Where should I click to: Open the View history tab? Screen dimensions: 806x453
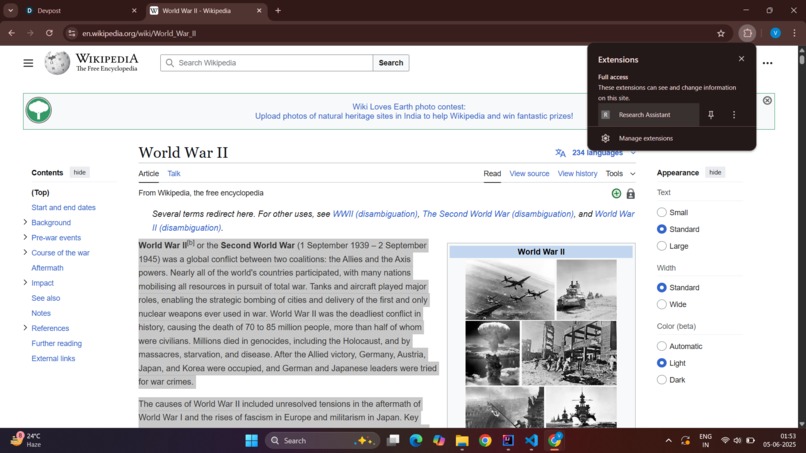[x=577, y=174]
